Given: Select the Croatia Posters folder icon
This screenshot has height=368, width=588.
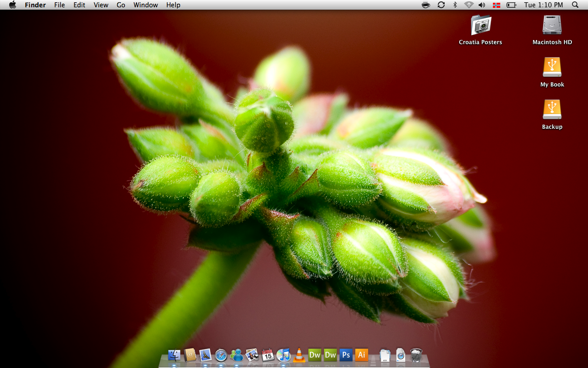Looking at the screenshot, I should tap(481, 25).
